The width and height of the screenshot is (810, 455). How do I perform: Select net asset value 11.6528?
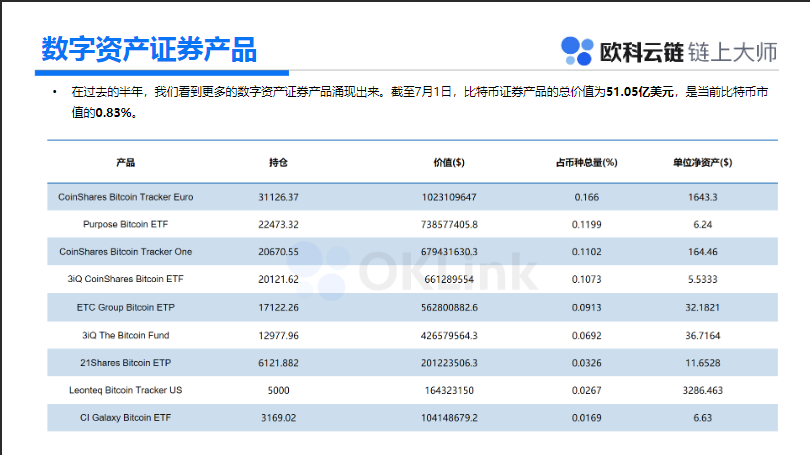[703, 363]
